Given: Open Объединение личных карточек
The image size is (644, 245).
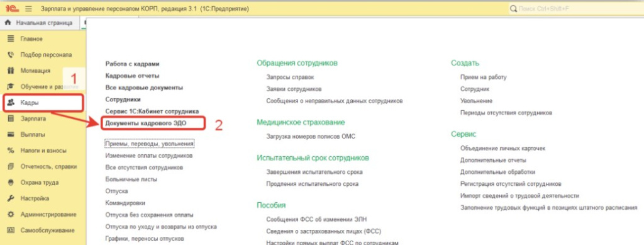Looking at the screenshot, I should click(x=502, y=149).
